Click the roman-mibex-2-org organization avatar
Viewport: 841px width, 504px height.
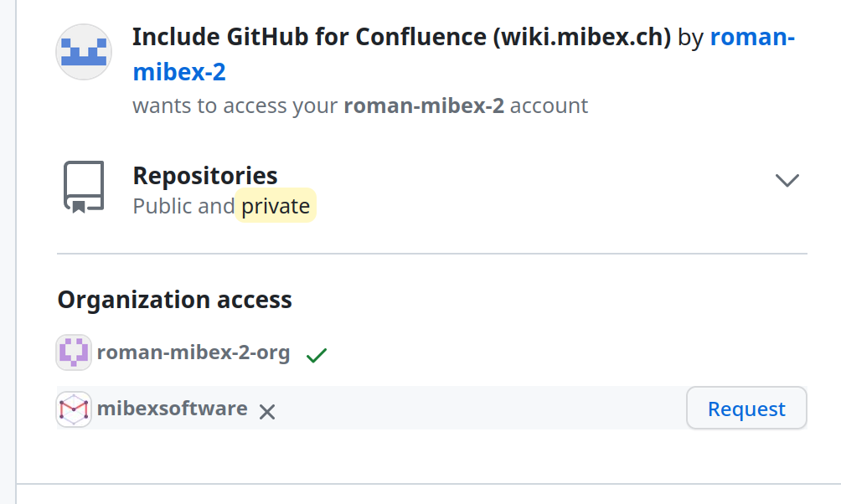coord(74,352)
